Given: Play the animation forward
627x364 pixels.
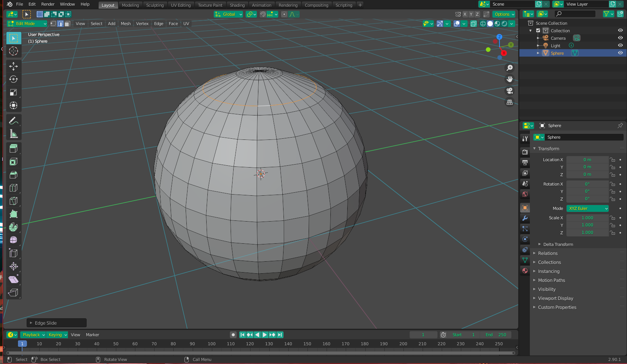Looking at the screenshot, I should click(x=265, y=335).
